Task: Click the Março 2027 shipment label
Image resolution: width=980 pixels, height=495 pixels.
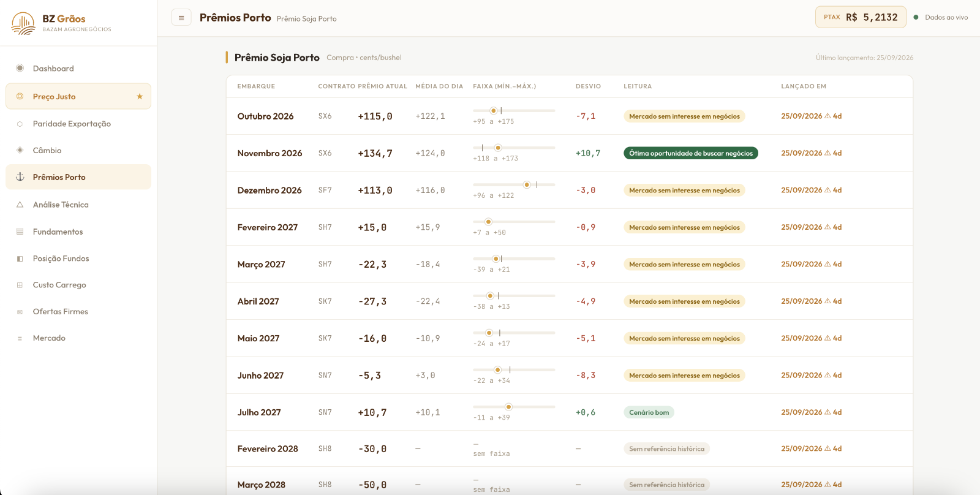Action: point(261,265)
